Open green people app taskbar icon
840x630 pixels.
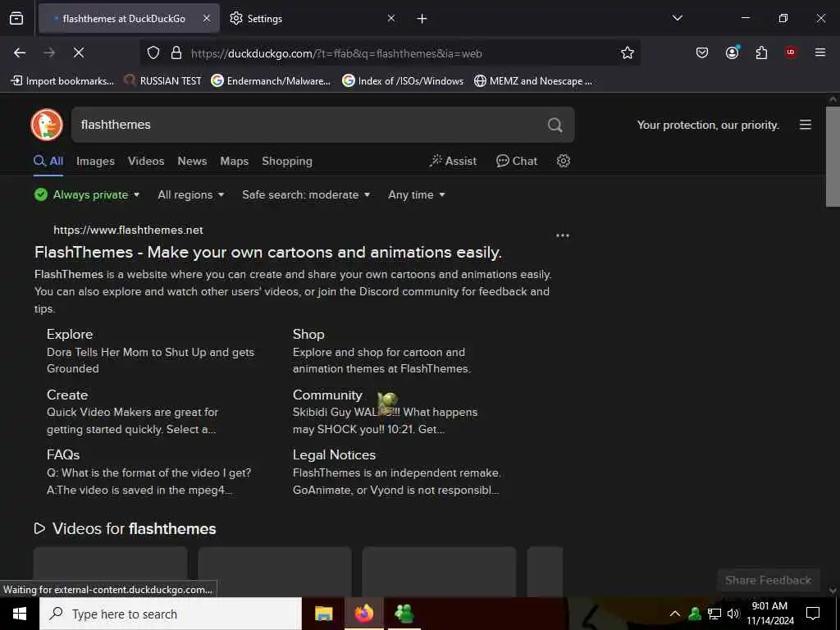[x=404, y=614]
